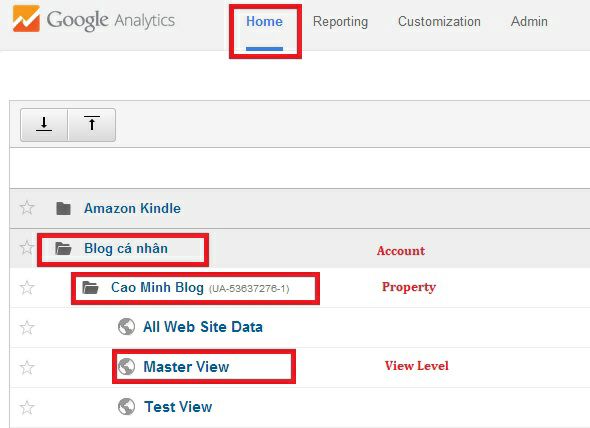Star the Amazon Kindle account
The width and height of the screenshot is (590, 428).
click(27, 208)
